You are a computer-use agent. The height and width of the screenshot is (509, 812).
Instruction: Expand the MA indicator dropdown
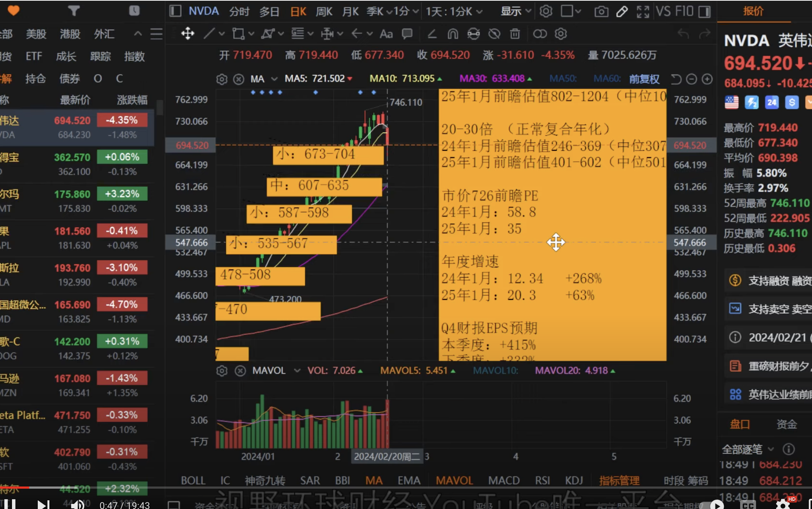click(274, 79)
